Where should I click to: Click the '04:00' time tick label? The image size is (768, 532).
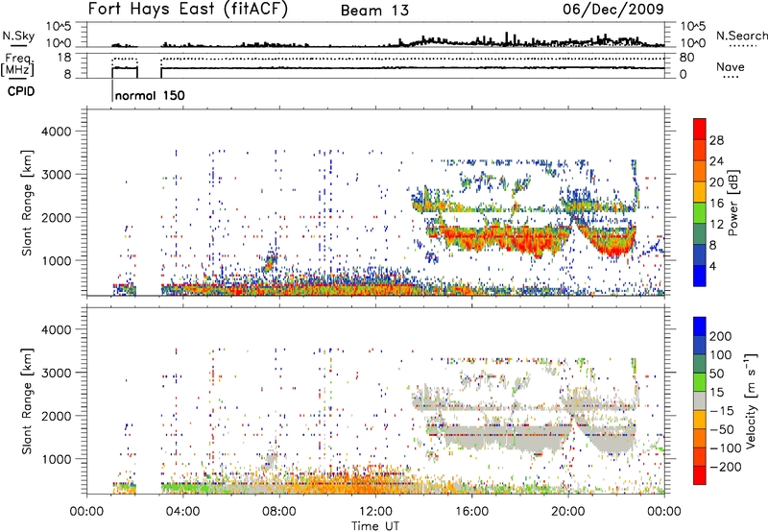182,512
